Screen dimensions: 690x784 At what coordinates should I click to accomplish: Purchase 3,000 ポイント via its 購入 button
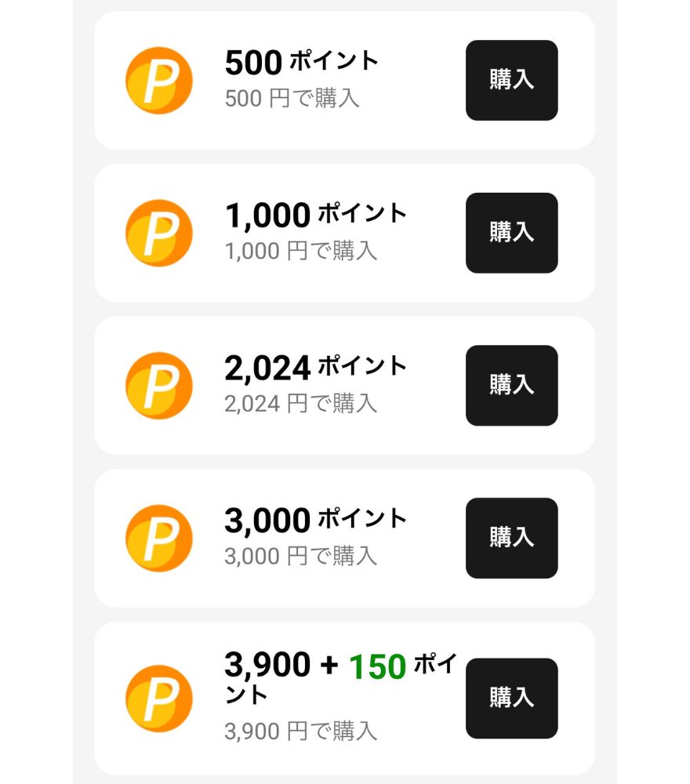511,539
